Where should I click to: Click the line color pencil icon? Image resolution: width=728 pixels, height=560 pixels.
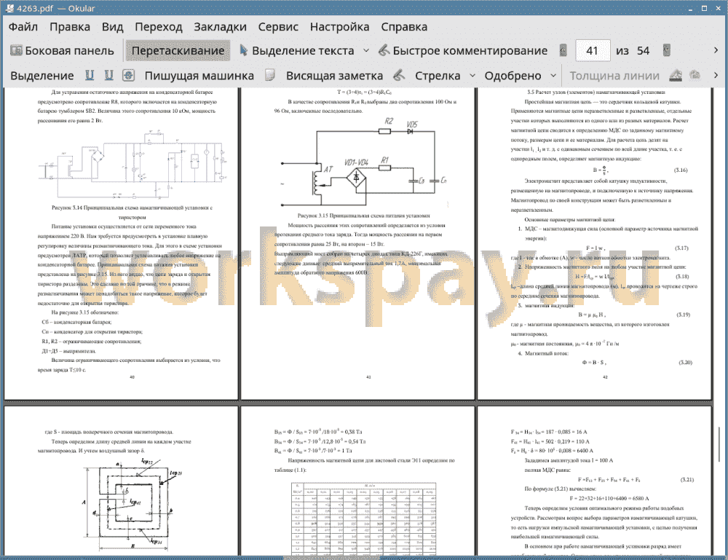click(676, 75)
